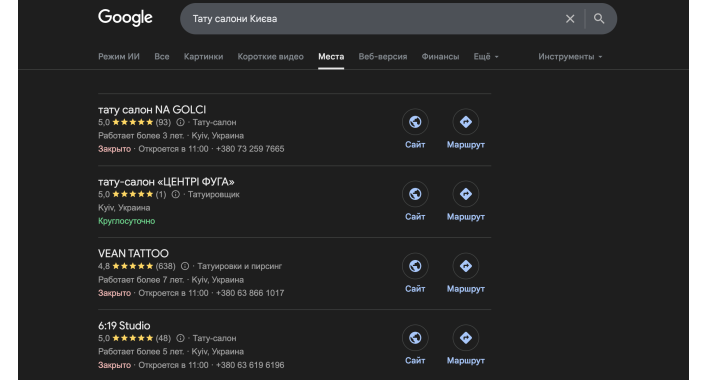This screenshot has width=708, height=380.
Task: Click Работает более 7 лет text
Action: 141,280
